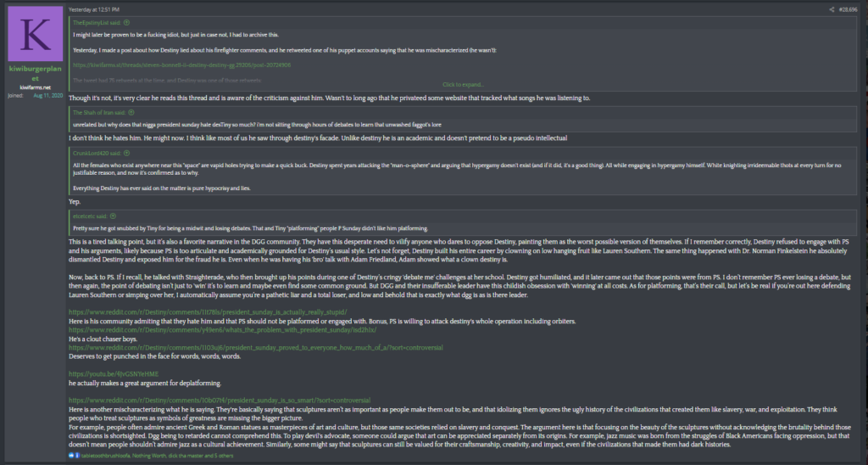
Task: Open kiwiburgerplanet username profile link
Action: (x=35, y=73)
